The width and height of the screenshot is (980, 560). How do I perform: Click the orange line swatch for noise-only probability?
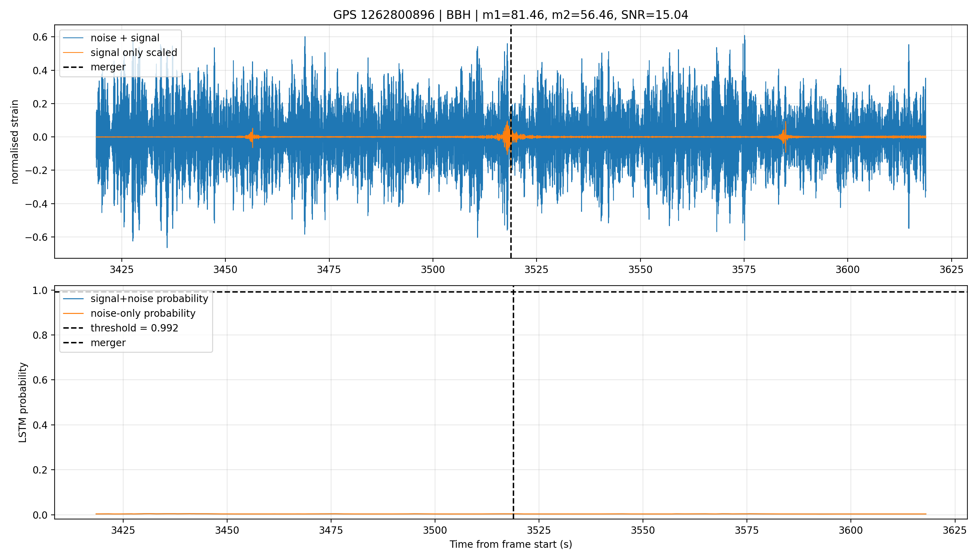coord(73,314)
